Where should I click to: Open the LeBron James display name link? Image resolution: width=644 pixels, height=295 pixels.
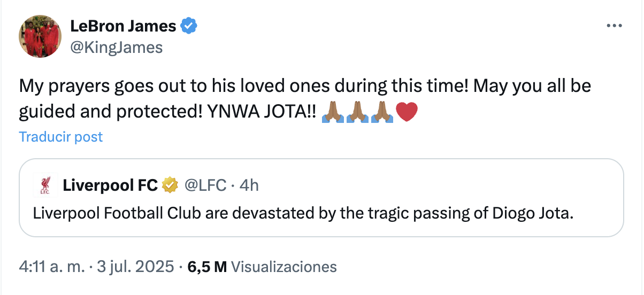click(123, 25)
